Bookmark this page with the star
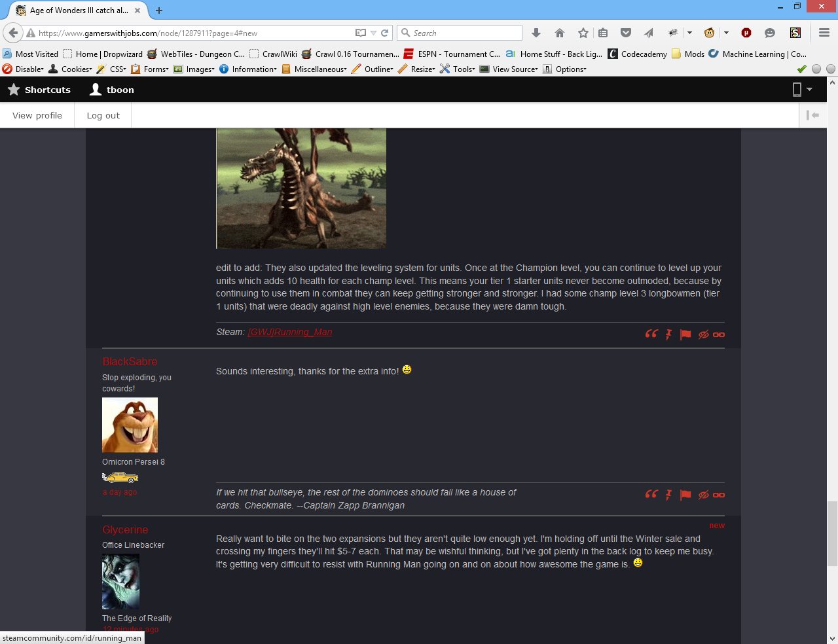The image size is (838, 644). tap(583, 33)
